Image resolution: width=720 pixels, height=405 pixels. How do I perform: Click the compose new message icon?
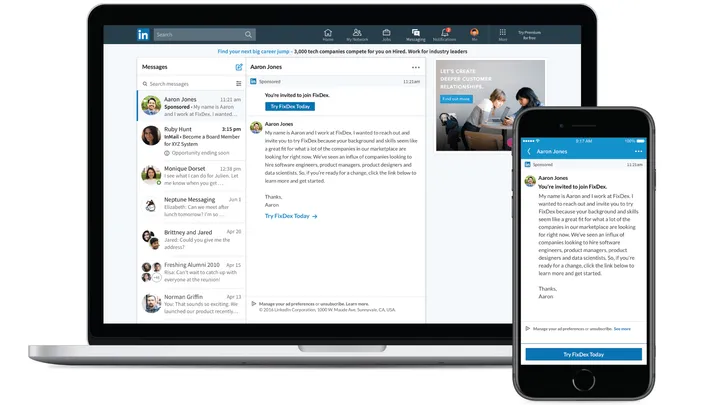239,67
